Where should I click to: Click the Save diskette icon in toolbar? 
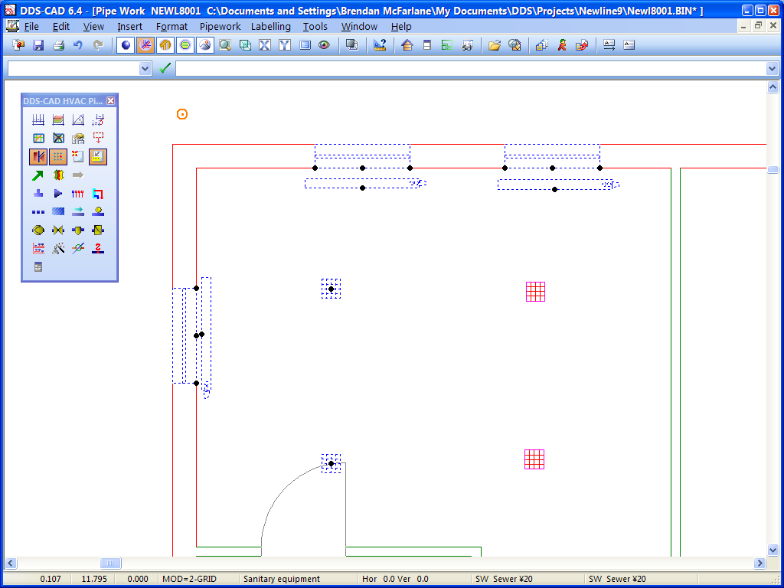tap(38, 46)
